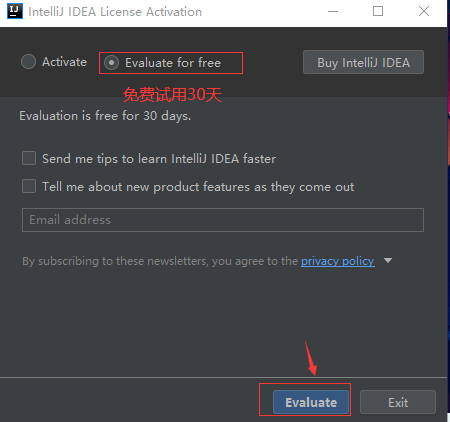Click the IntelliJ IDEA logo in title bar
The width and height of the screenshot is (450, 422).
coord(15,11)
